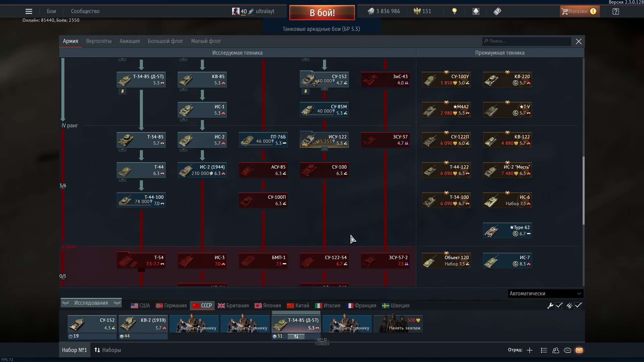
Task: Switch to the Армия tab
Action: [x=70, y=41]
